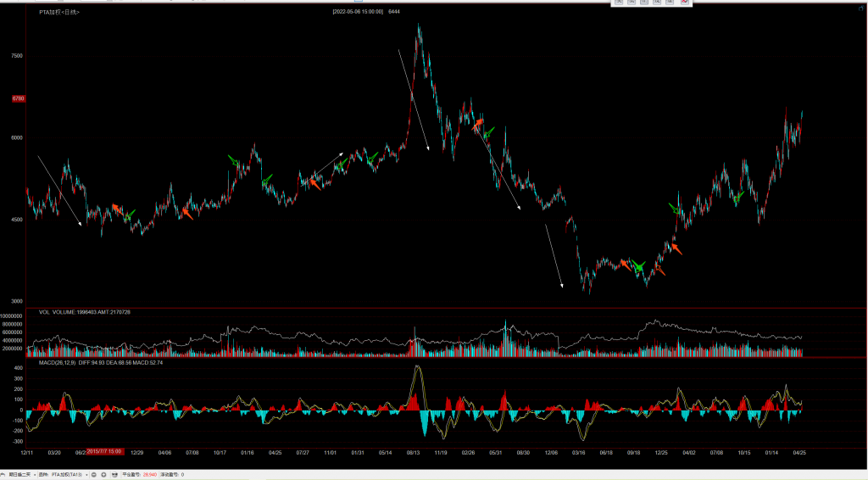Select the rising white arrow near the 11/01 date
The image size is (868, 480).
click(327, 165)
